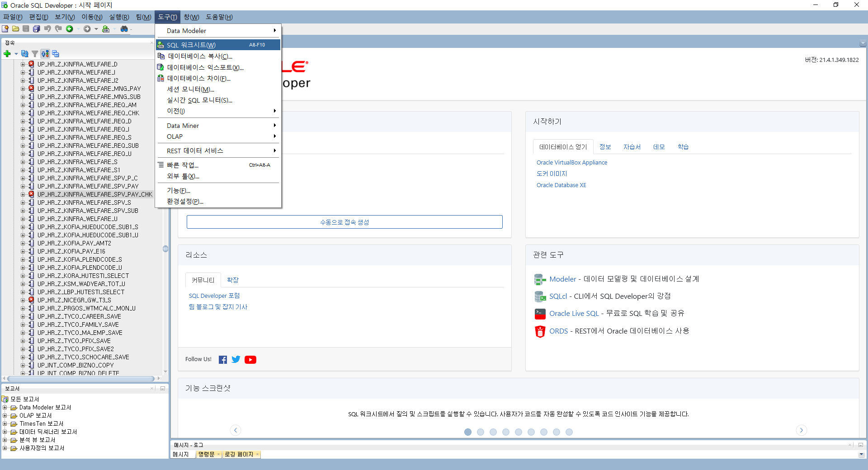Open the Oracle Database XE link

click(x=561, y=185)
